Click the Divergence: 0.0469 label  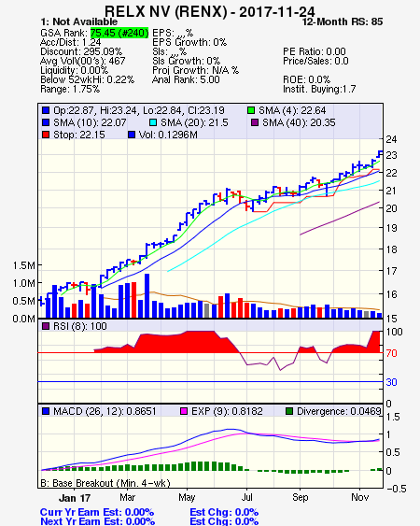[x=339, y=411]
